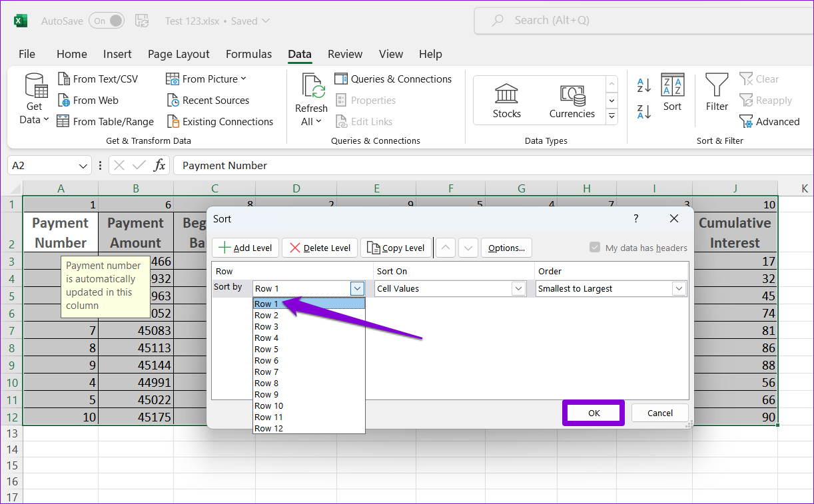Click the From Web icon
814x504 pixels.
64,101
